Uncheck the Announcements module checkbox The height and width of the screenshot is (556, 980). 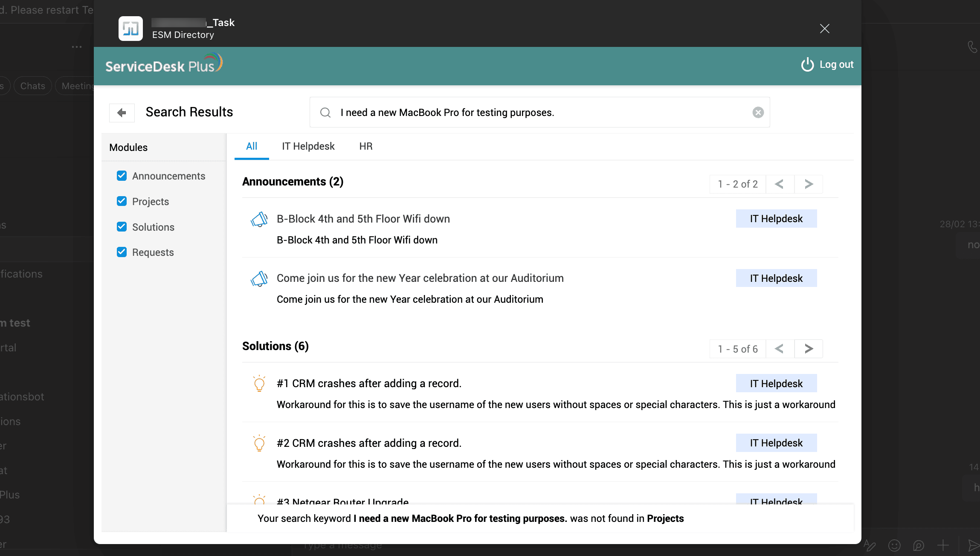coord(122,176)
